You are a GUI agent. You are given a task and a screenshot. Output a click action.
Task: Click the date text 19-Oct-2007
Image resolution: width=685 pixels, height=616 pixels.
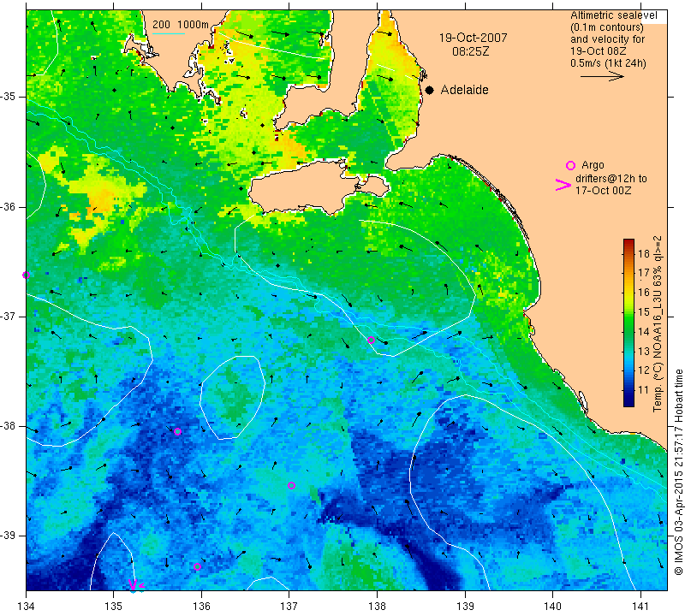pyautogui.click(x=474, y=38)
